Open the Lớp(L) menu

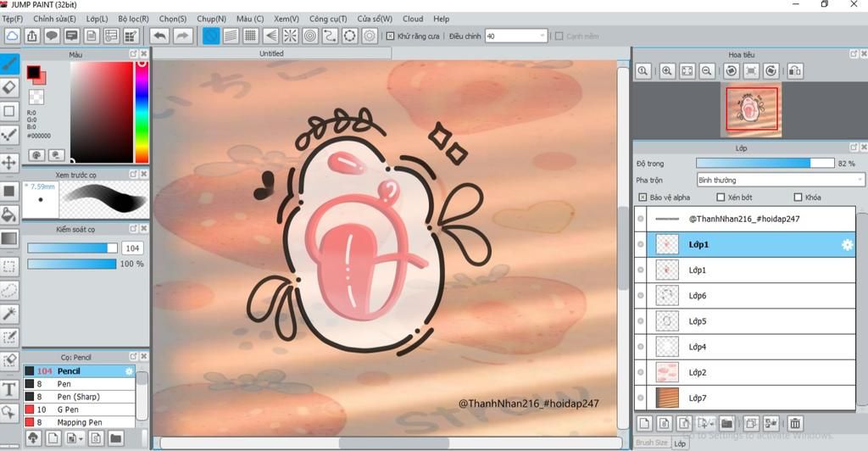(97, 19)
